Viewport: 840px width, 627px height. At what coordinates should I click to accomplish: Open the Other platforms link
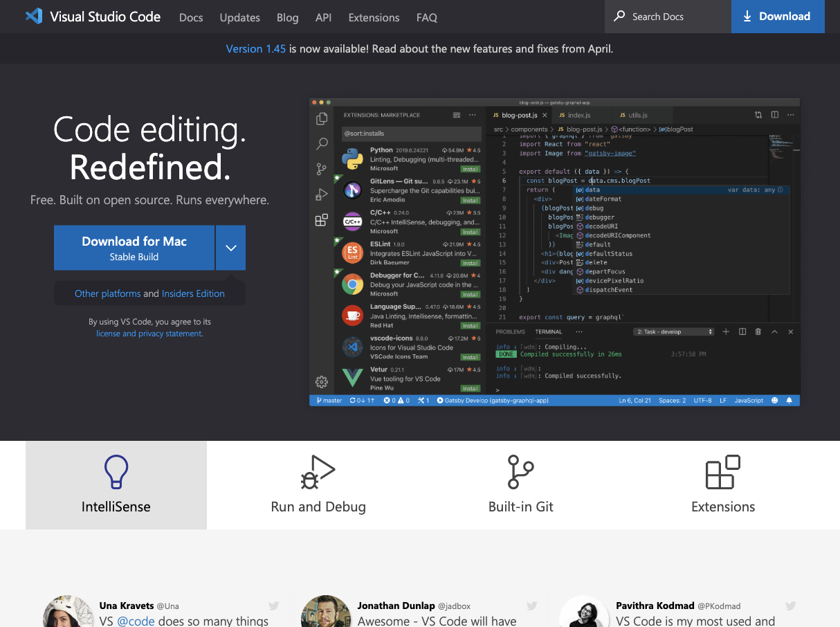[x=108, y=293]
